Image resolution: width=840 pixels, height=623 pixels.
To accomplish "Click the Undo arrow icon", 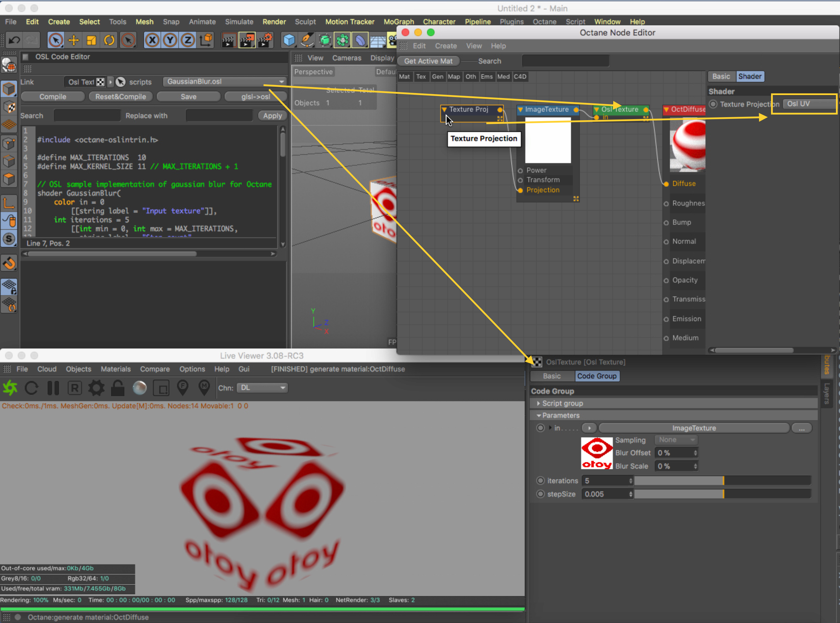I will (14, 40).
